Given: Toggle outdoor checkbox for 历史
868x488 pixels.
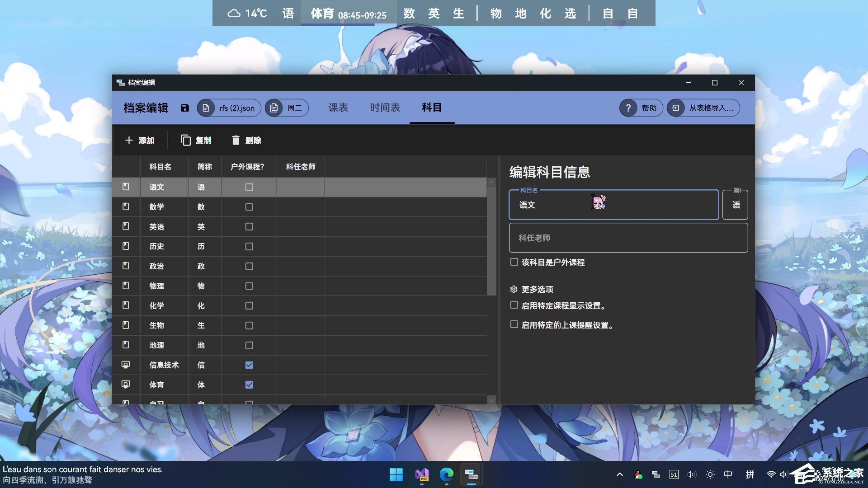Looking at the screenshot, I should pyautogui.click(x=249, y=247).
